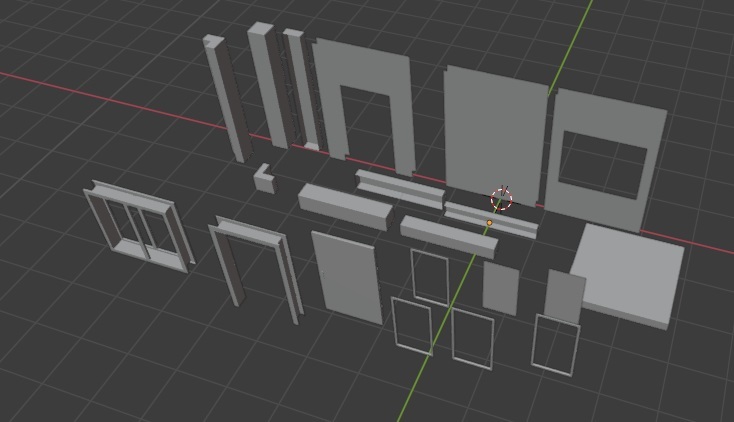Image resolution: width=734 pixels, height=422 pixels.
Task: Select the tallest thick rectangular pillar
Action: point(269,84)
